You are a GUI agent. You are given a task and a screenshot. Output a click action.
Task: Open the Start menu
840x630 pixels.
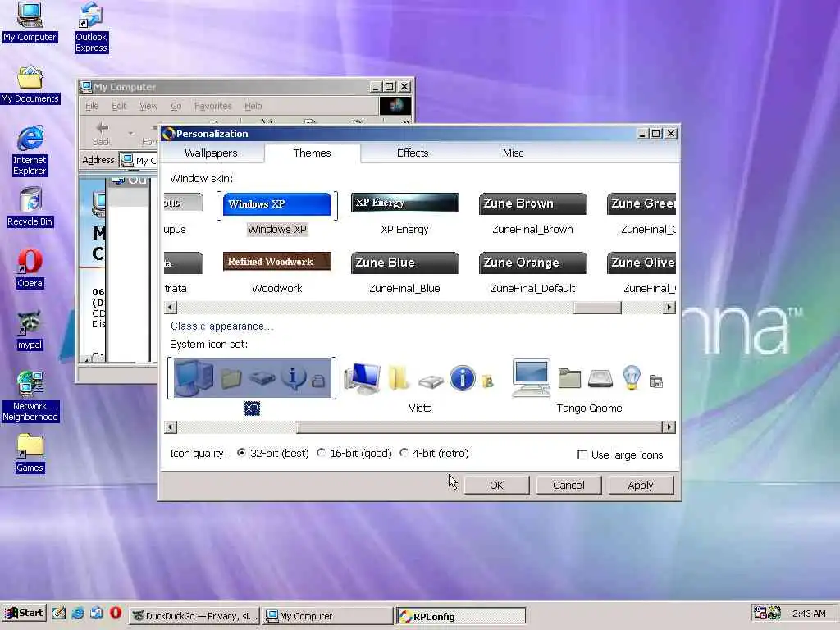[x=24, y=613]
